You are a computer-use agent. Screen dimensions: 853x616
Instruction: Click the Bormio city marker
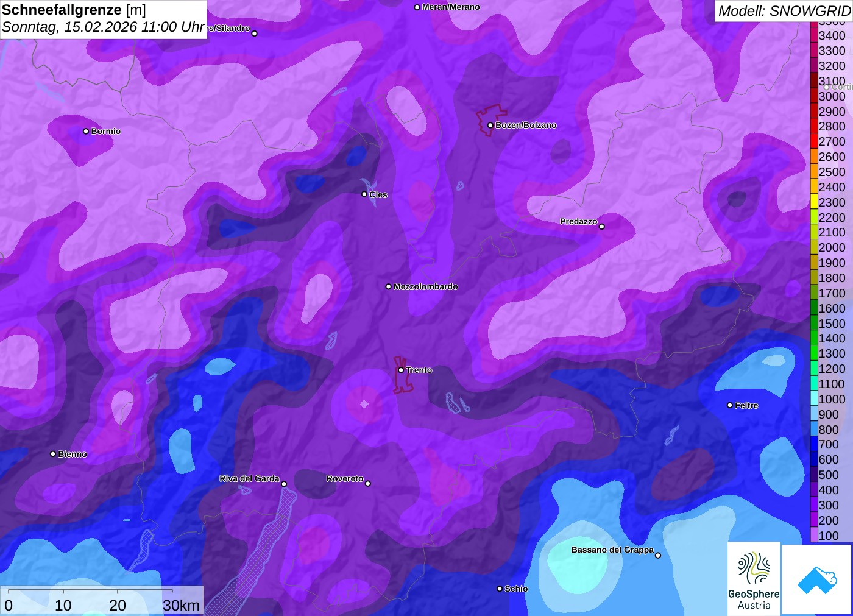pyautogui.click(x=86, y=131)
